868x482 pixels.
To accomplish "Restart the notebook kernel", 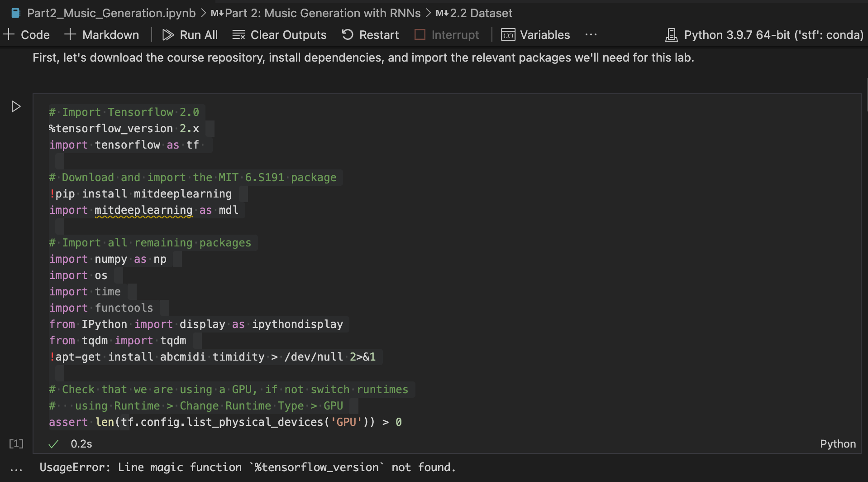I will pos(370,35).
